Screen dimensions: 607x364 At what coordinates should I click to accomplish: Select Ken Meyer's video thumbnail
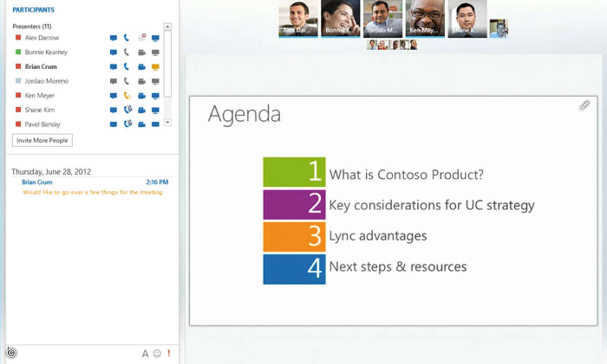(425, 19)
